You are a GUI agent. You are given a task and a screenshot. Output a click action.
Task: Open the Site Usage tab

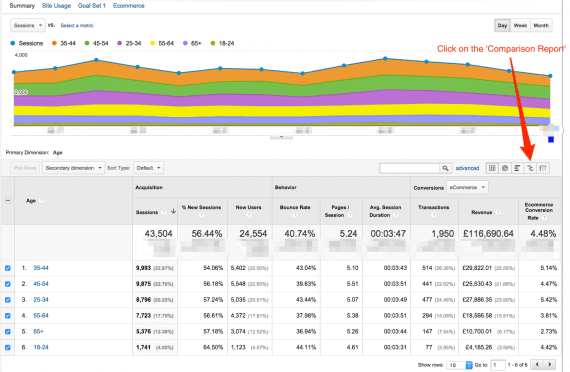pyautogui.click(x=56, y=6)
